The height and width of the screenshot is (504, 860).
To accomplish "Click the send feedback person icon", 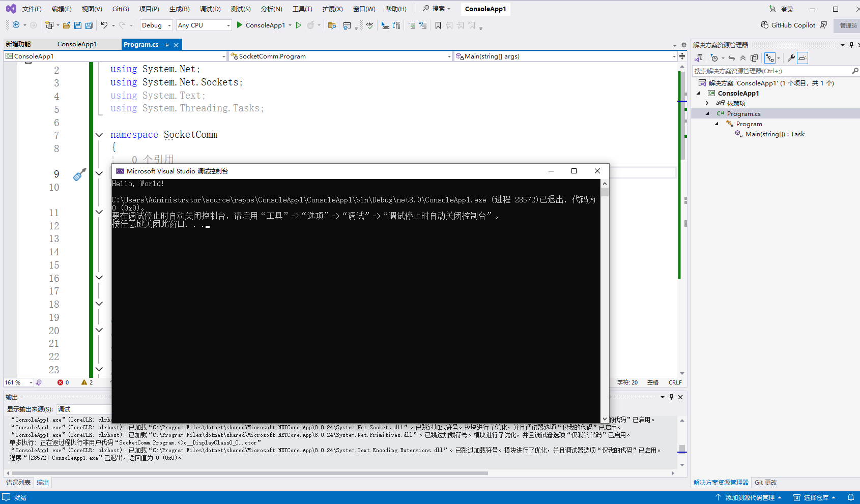I will click(x=823, y=25).
